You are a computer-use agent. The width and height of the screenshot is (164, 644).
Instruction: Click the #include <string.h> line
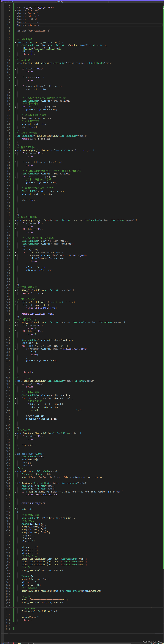(x=28, y=25)
